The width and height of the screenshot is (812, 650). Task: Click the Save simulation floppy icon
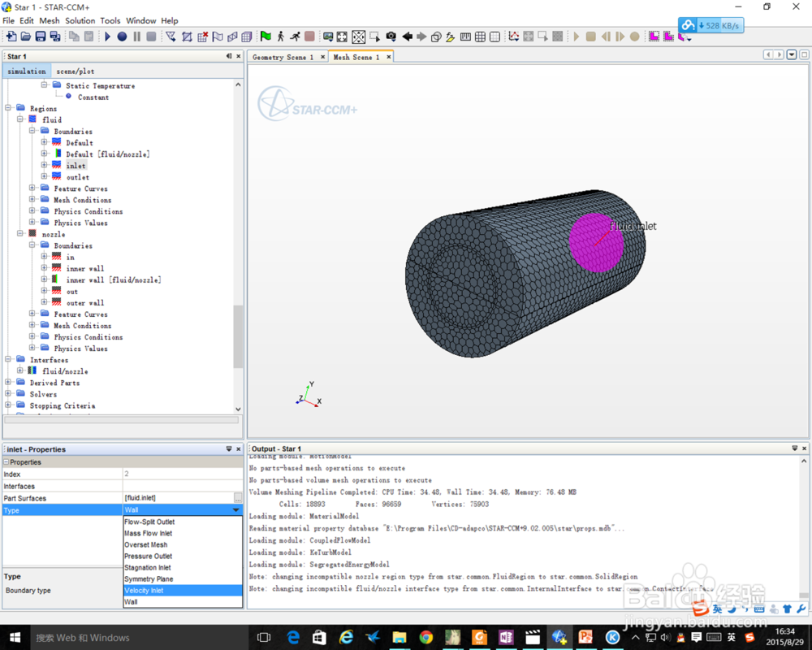41,37
